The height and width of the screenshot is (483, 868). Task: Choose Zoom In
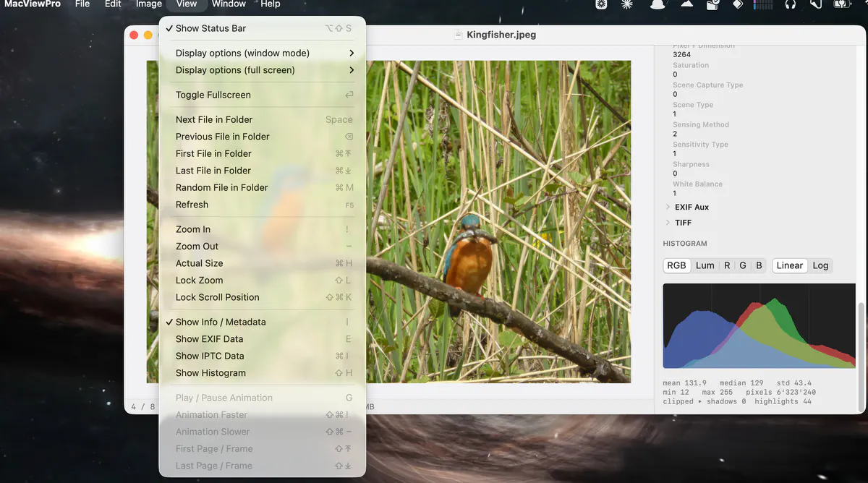[x=263, y=229]
